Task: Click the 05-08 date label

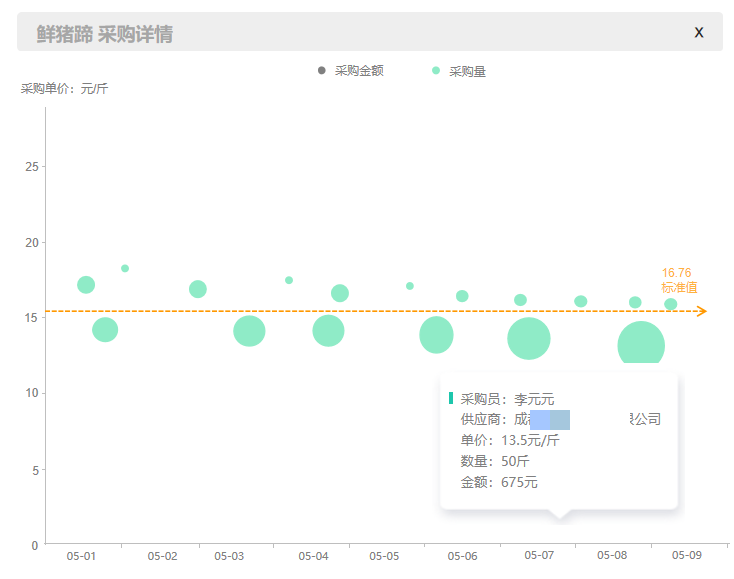Action: point(612,555)
